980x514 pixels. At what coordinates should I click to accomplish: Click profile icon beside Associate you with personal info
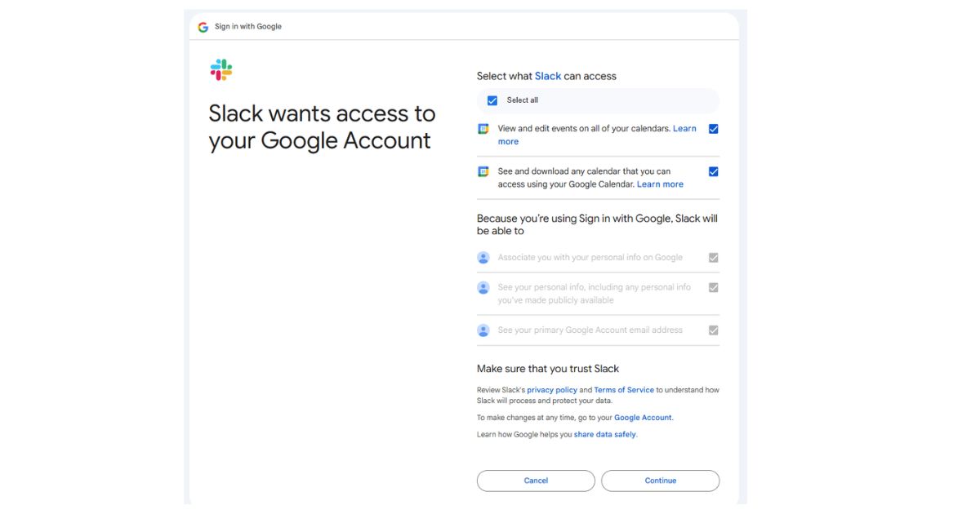(483, 258)
